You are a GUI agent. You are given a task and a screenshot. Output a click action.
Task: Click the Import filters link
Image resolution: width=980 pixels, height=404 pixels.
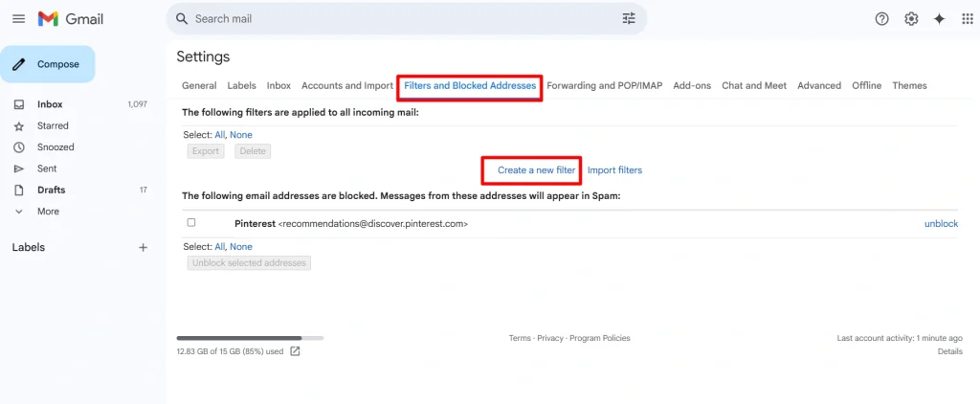click(614, 170)
